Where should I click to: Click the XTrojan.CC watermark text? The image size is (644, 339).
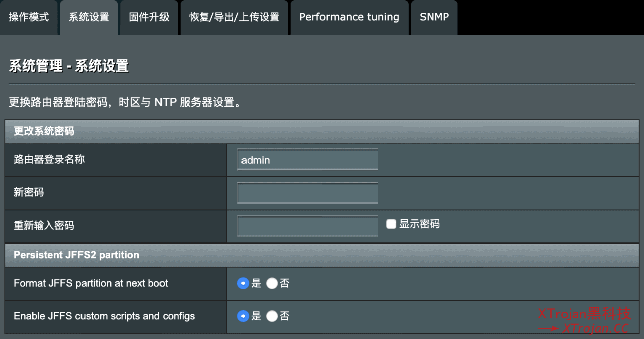pos(595,328)
